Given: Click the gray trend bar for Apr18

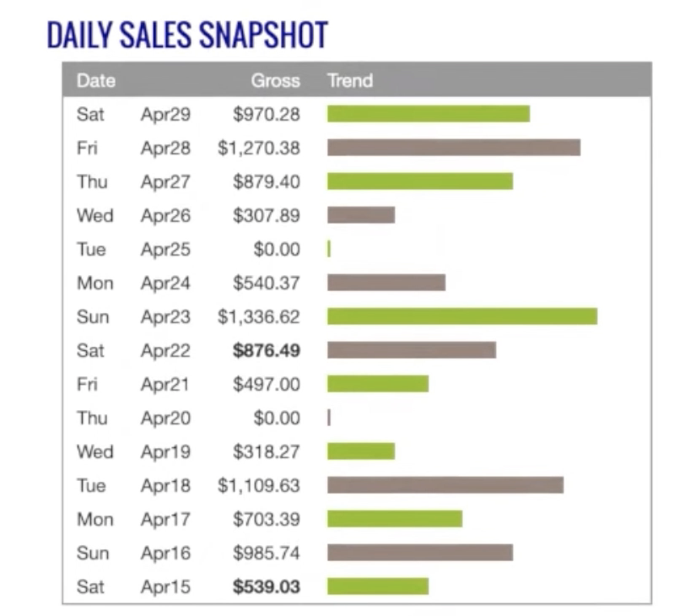Looking at the screenshot, I should point(445,485).
